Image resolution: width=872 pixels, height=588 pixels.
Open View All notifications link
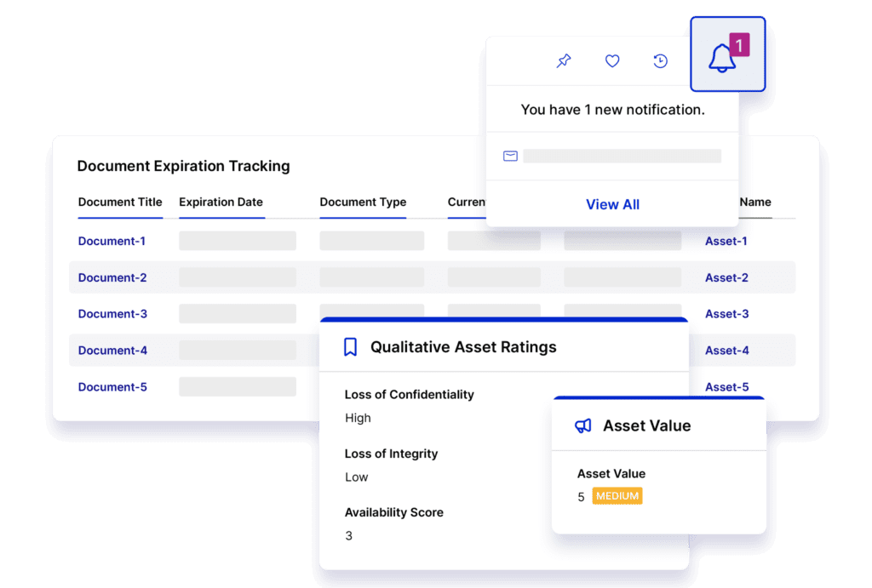point(612,204)
